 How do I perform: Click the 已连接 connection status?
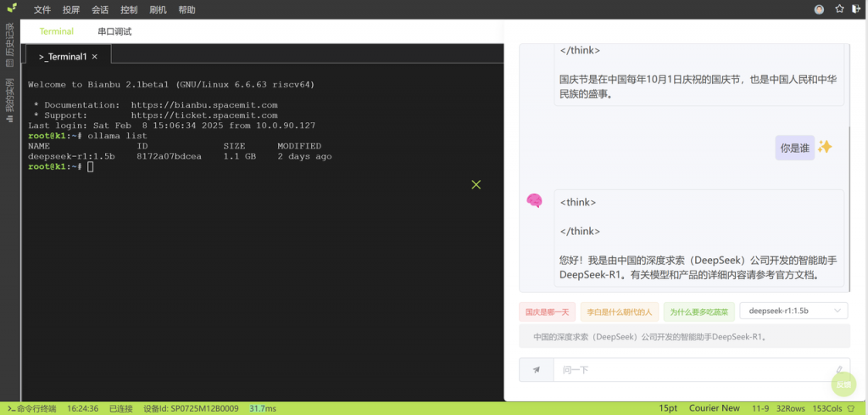pyautogui.click(x=120, y=408)
